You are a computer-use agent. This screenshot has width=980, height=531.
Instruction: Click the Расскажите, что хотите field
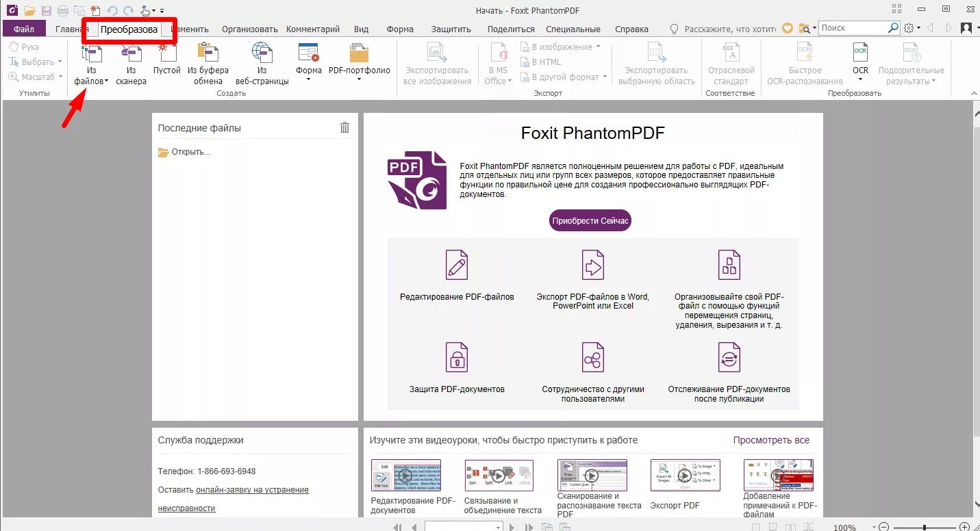pyautogui.click(x=729, y=29)
